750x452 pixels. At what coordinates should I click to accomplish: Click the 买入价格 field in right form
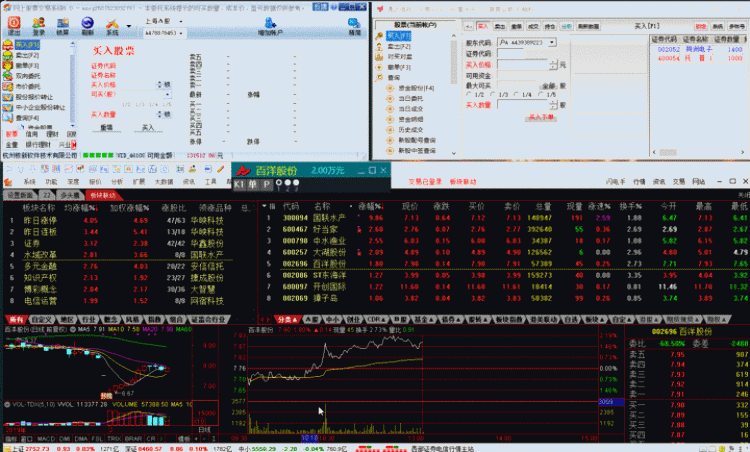pos(524,65)
